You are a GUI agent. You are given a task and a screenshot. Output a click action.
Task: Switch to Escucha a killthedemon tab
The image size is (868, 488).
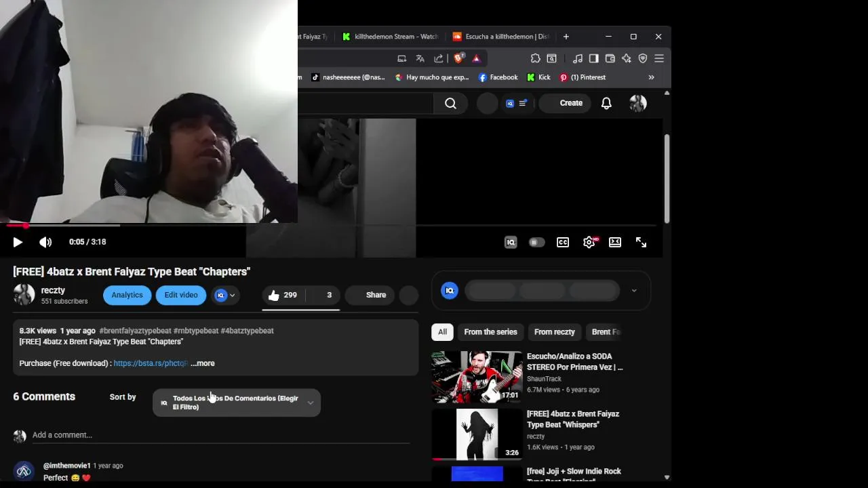point(500,37)
